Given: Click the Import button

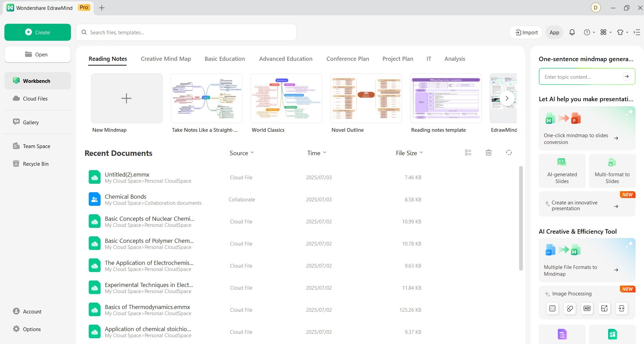Looking at the screenshot, I should point(526,32).
